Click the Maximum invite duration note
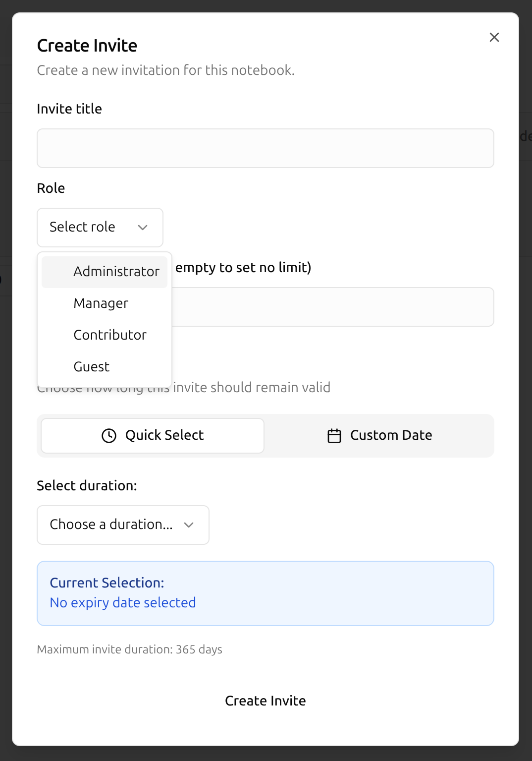 click(129, 649)
